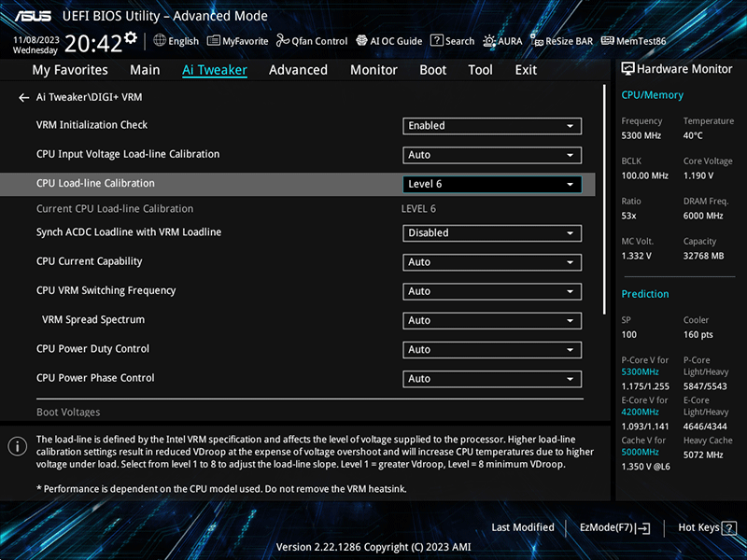Click the Qfan Control label
This screenshot has width=747, height=560.
click(319, 41)
